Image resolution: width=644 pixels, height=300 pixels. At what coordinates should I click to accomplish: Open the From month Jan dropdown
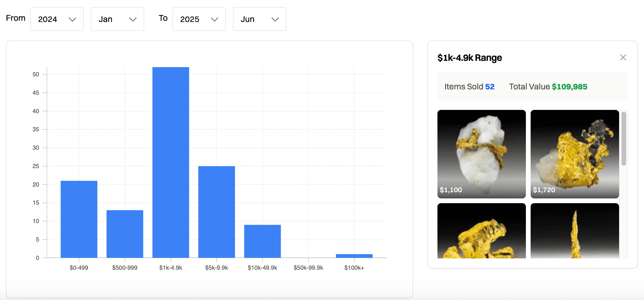117,19
